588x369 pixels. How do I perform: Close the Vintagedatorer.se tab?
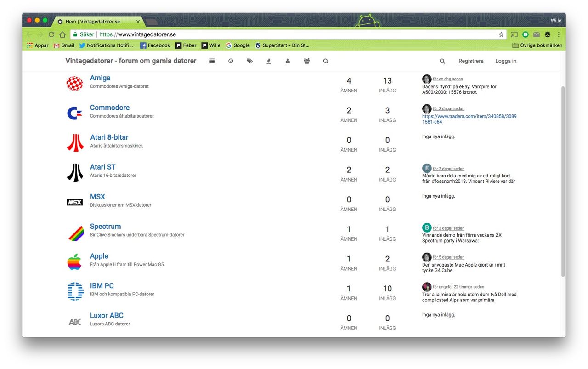point(138,22)
